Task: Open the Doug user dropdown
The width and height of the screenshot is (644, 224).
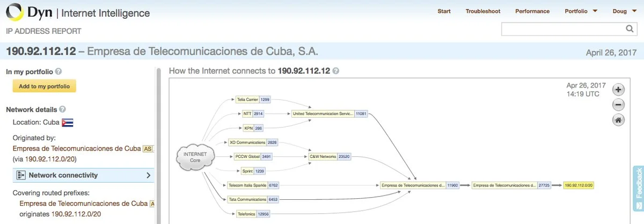Action: (624, 11)
